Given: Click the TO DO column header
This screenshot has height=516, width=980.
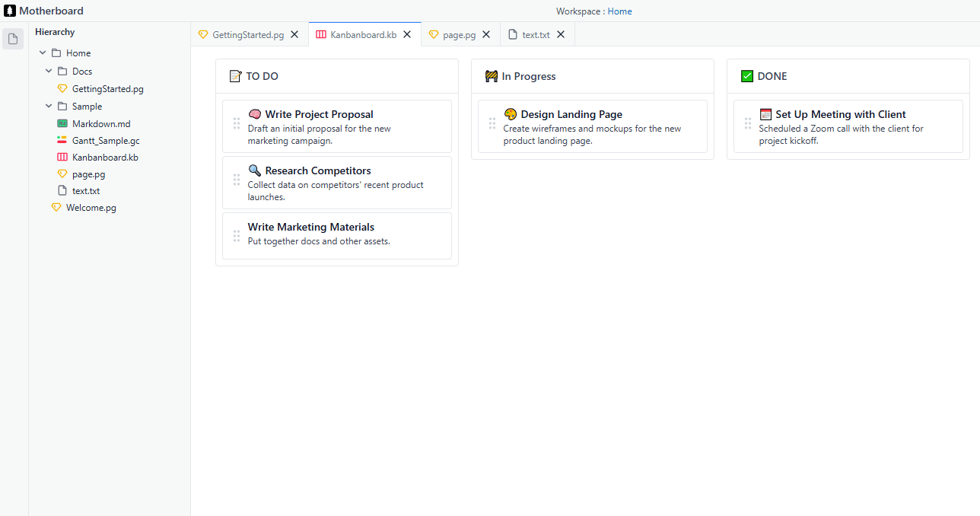Looking at the screenshot, I should pos(262,76).
